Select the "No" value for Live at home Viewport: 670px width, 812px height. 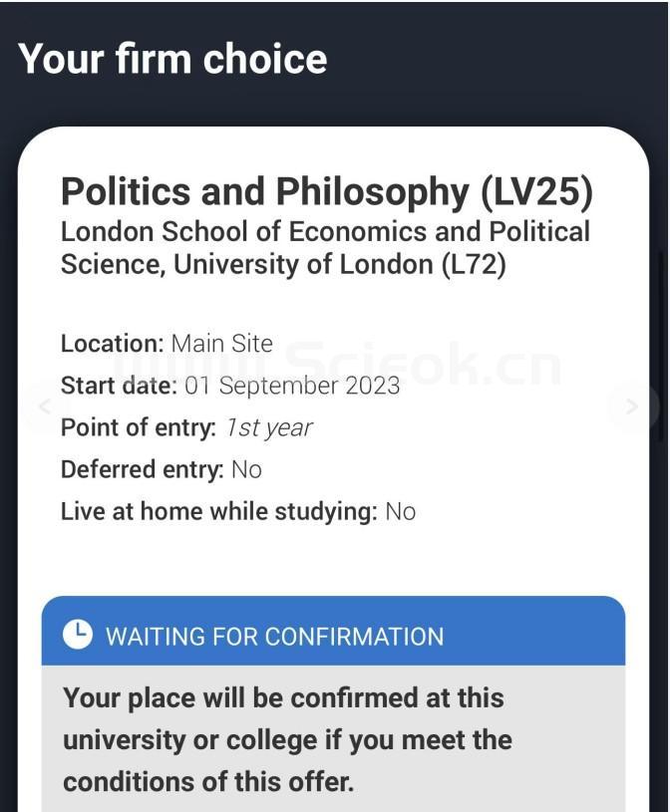coord(400,511)
